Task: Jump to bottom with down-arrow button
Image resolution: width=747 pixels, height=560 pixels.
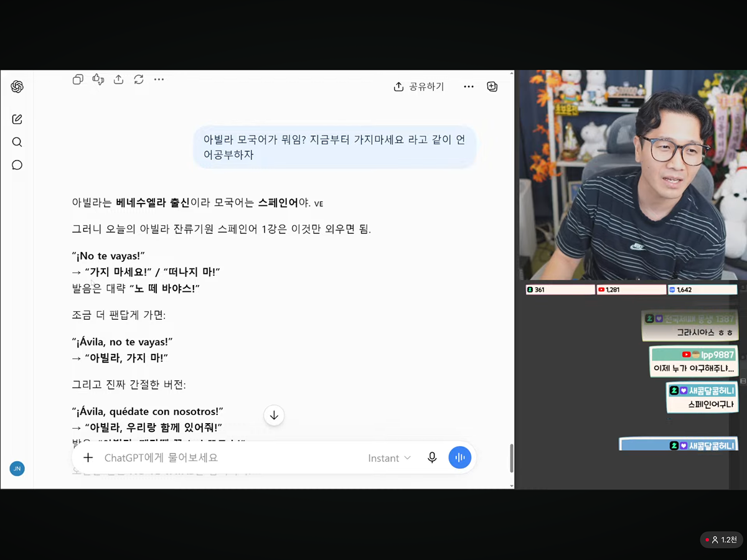Action: coord(274,416)
